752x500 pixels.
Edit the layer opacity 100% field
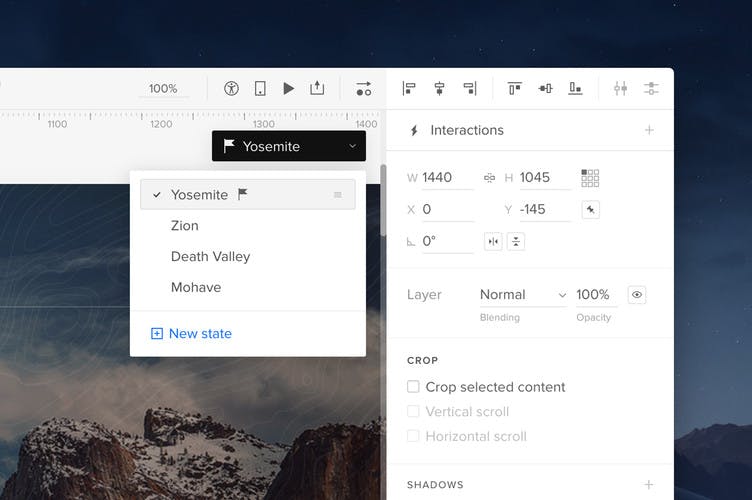click(596, 294)
